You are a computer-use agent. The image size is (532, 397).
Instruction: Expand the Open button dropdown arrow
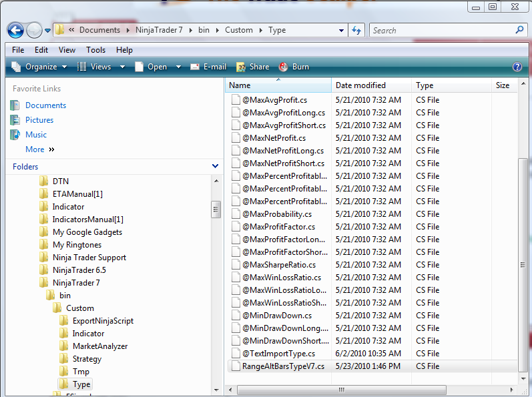coord(178,67)
